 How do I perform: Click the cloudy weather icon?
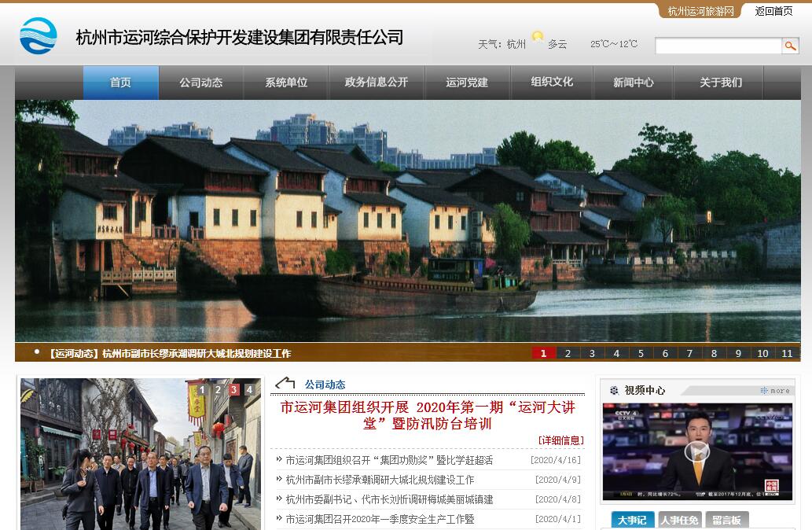538,37
